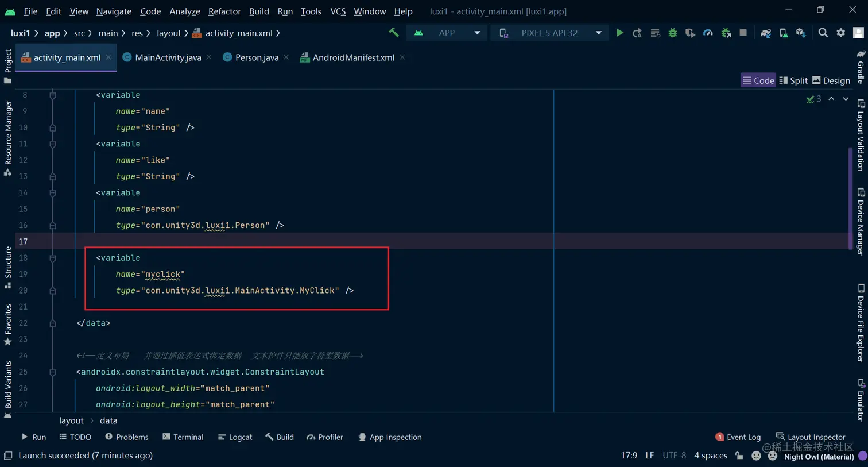Image resolution: width=868 pixels, height=467 pixels.
Task: Click LF line separator in status bar
Action: point(650,456)
